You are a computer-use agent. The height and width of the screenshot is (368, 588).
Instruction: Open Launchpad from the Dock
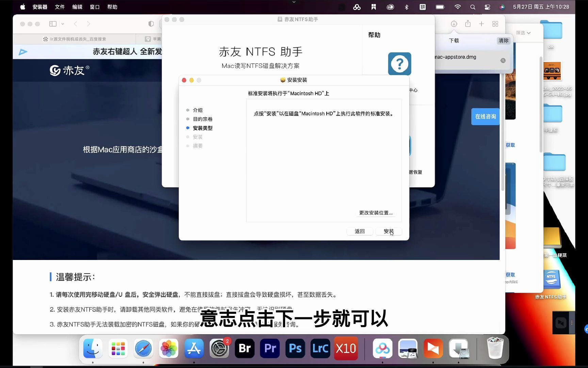pos(118,348)
